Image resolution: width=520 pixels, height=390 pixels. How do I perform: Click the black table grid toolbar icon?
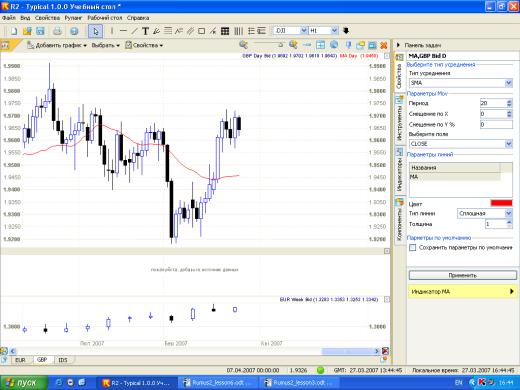click(225, 31)
